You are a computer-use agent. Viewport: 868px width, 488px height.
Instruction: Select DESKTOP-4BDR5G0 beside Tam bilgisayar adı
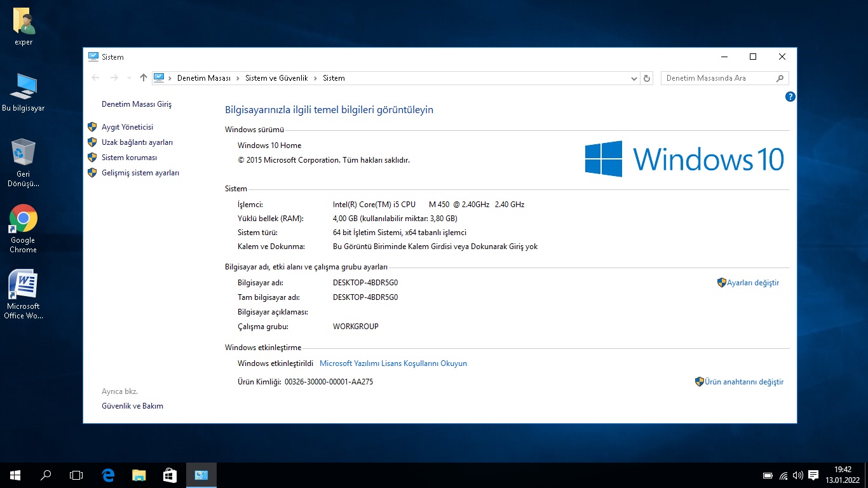[x=365, y=297]
